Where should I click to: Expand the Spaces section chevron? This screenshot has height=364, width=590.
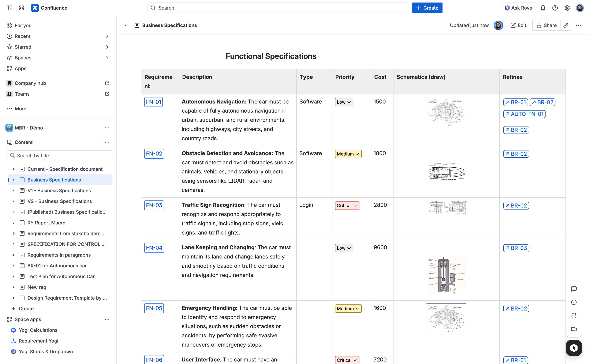click(x=107, y=58)
